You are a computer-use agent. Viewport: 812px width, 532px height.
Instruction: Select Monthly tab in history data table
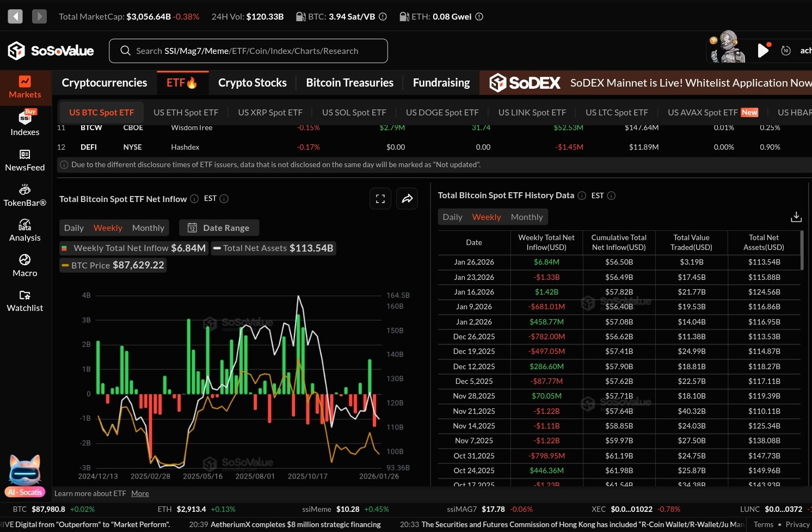pyautogui.click(x=526, y=217)
